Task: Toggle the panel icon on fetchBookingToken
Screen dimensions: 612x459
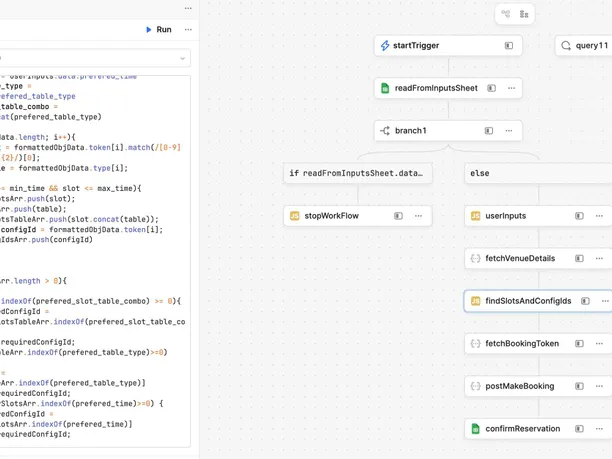Action: pos(579,343)
